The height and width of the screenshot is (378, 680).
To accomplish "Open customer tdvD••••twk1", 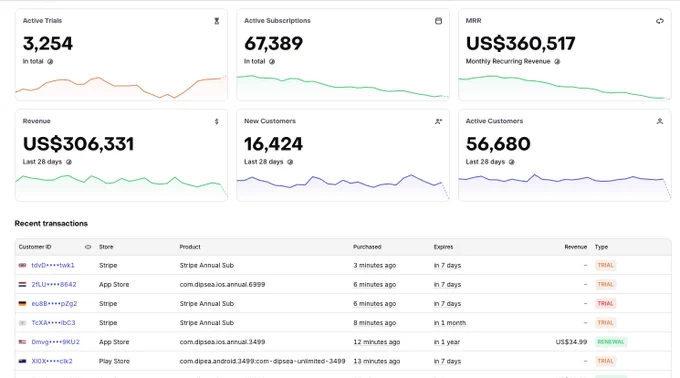I will 53,265.
